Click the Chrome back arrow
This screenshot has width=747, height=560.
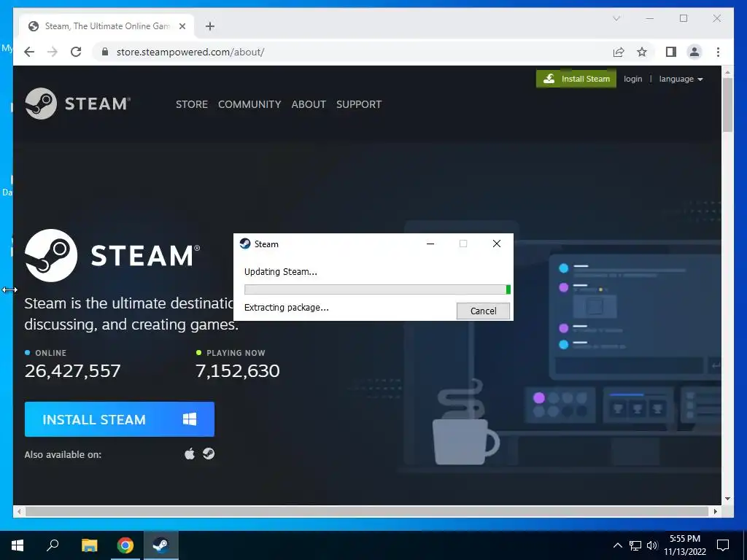click(x=29, y=52)
